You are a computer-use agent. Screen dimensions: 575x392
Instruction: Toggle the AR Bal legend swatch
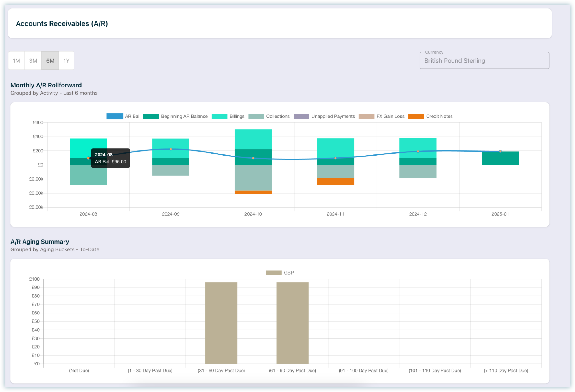[115, 116]
